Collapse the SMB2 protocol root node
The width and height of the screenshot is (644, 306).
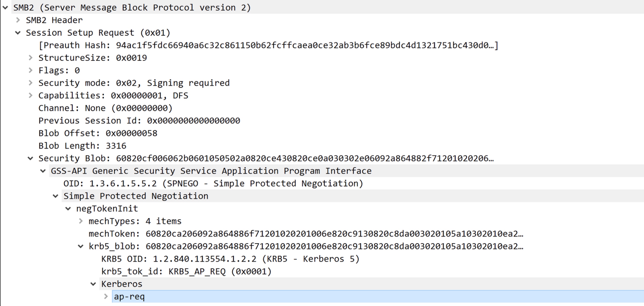point(5,8)
